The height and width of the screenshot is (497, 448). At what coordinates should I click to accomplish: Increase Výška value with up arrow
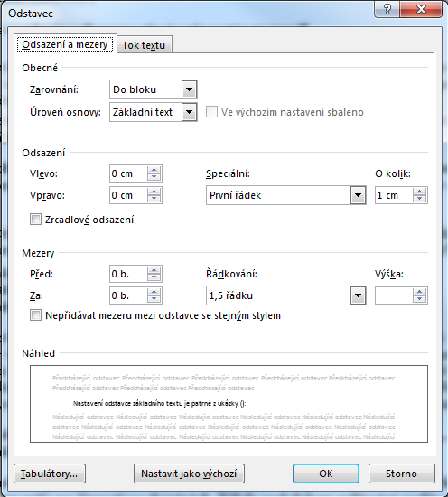pos(420,292)
